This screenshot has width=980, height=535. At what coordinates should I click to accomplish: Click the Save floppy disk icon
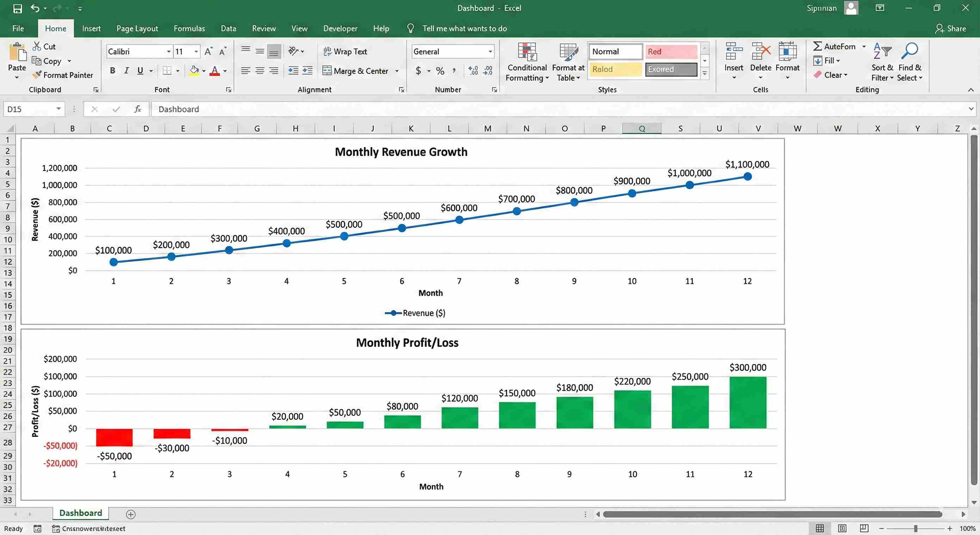coord(18,8)
